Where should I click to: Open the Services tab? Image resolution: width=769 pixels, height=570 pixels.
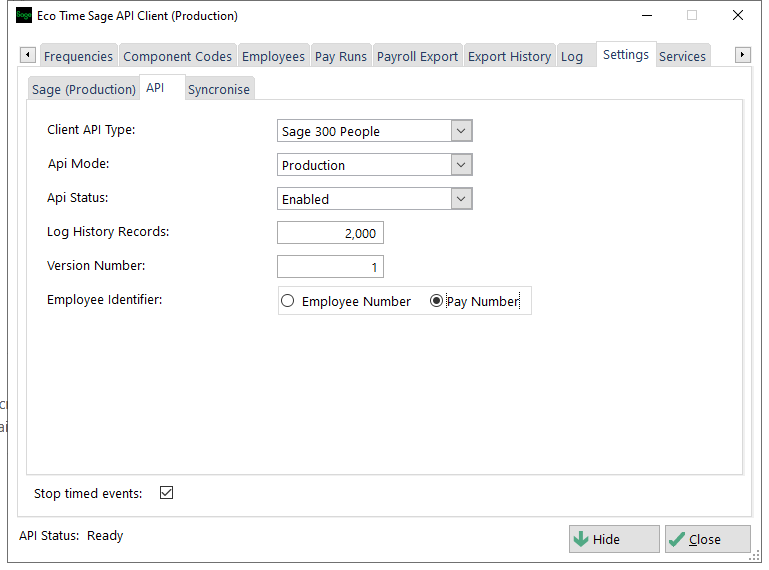click(x=682, y=56)
